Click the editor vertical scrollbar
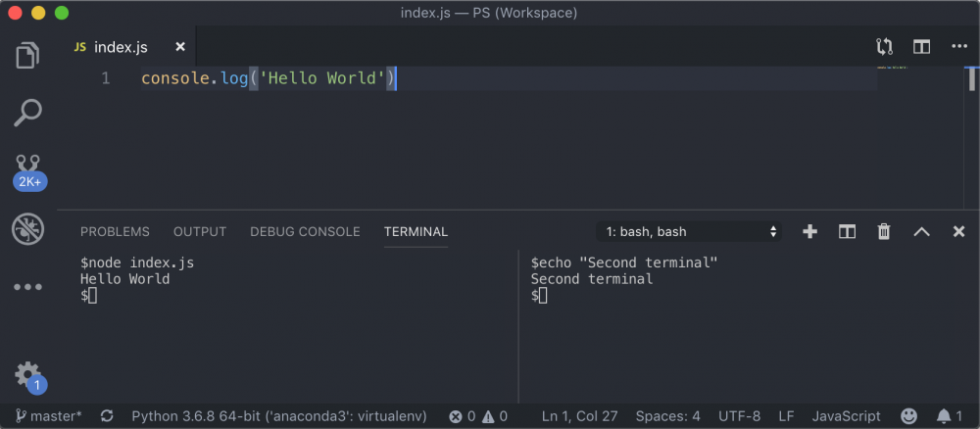The width and height of the screenshot is (980, 429). [971, 79]
